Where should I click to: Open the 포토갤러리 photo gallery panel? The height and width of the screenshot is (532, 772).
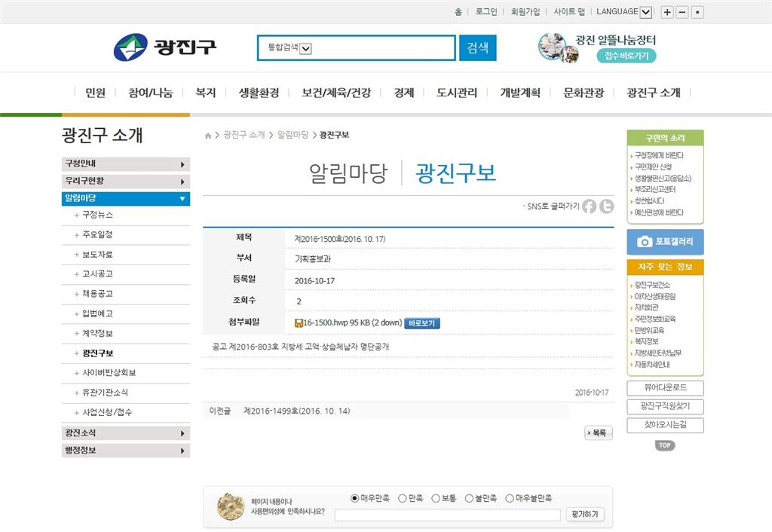[664, 242]
